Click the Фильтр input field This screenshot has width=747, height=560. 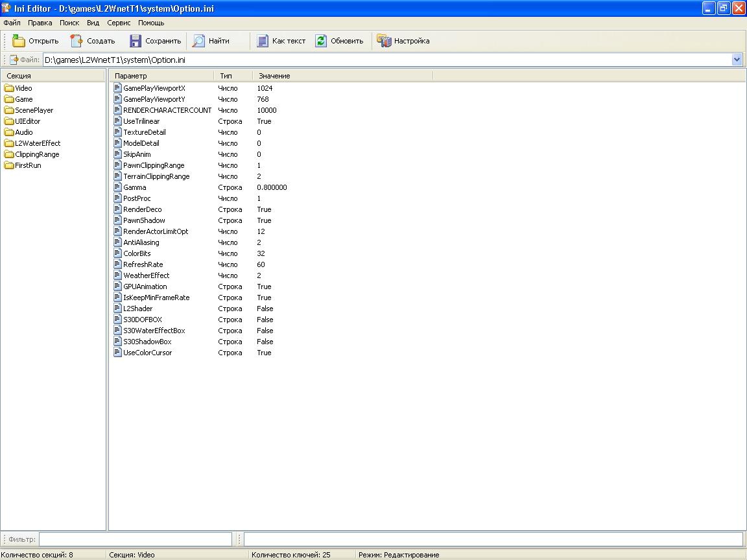[135, 539]
